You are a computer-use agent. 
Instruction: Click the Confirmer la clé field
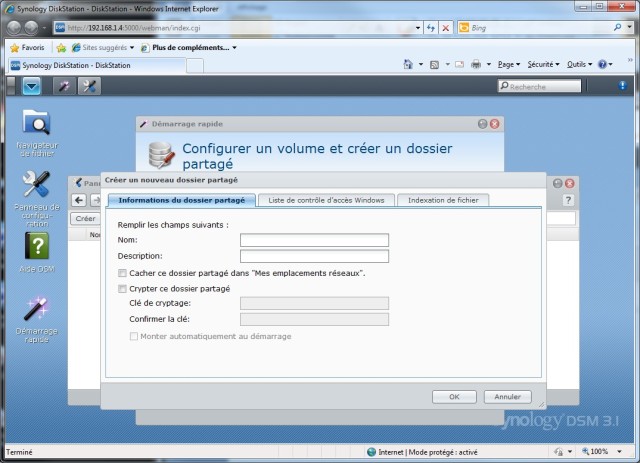pyautogui.click(x=314, y=319)
